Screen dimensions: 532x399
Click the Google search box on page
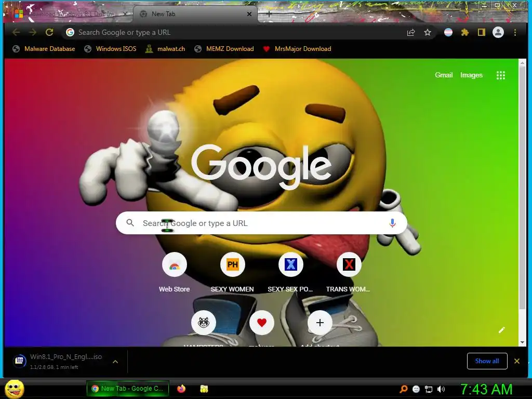click(x=261, y=223)
